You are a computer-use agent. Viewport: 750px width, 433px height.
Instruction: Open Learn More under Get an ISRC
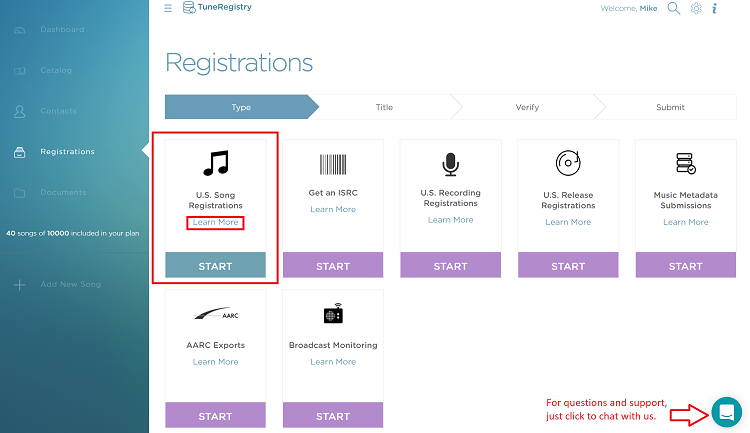pos(333,210)
